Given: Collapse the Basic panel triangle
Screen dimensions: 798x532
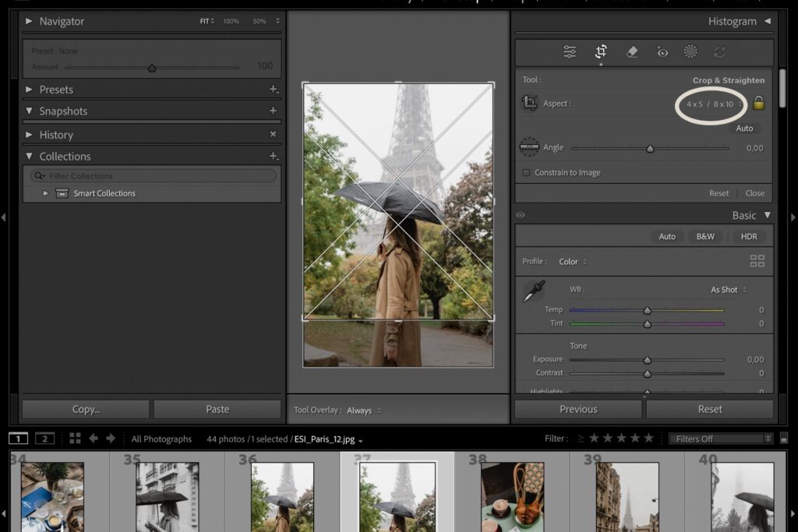Looking at the screenshot, I should click(768, 215).
